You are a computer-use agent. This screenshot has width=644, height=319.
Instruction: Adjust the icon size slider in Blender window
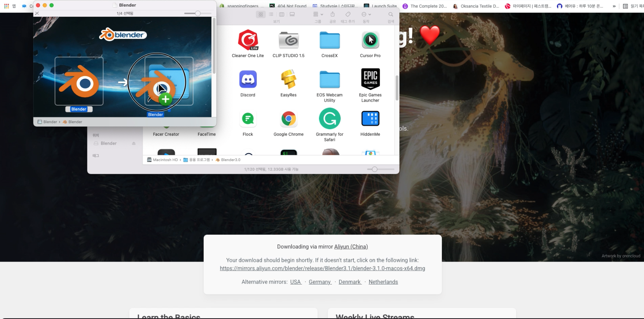(198, 13)
